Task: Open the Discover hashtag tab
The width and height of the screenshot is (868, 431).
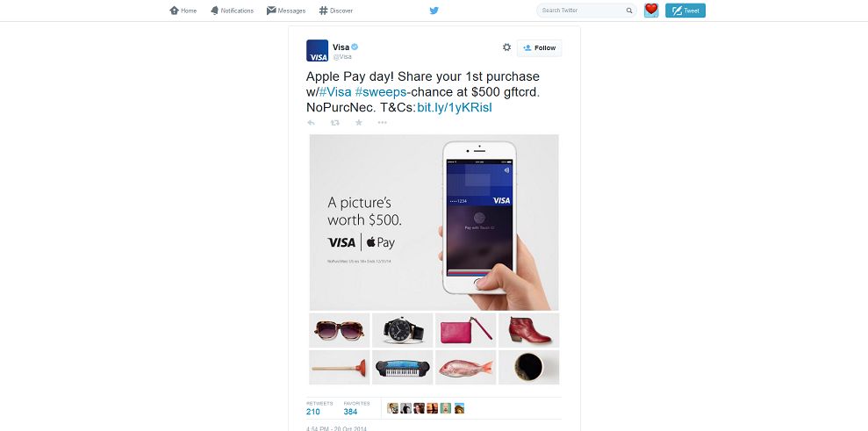Action: click(x=336, y=11)
